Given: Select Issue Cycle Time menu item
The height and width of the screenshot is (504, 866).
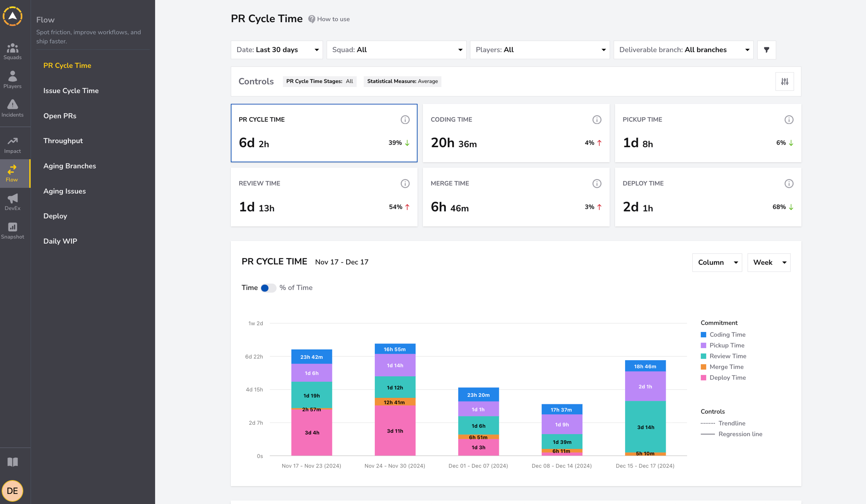Looking at the screenshot, I should [x=71, y=91].
